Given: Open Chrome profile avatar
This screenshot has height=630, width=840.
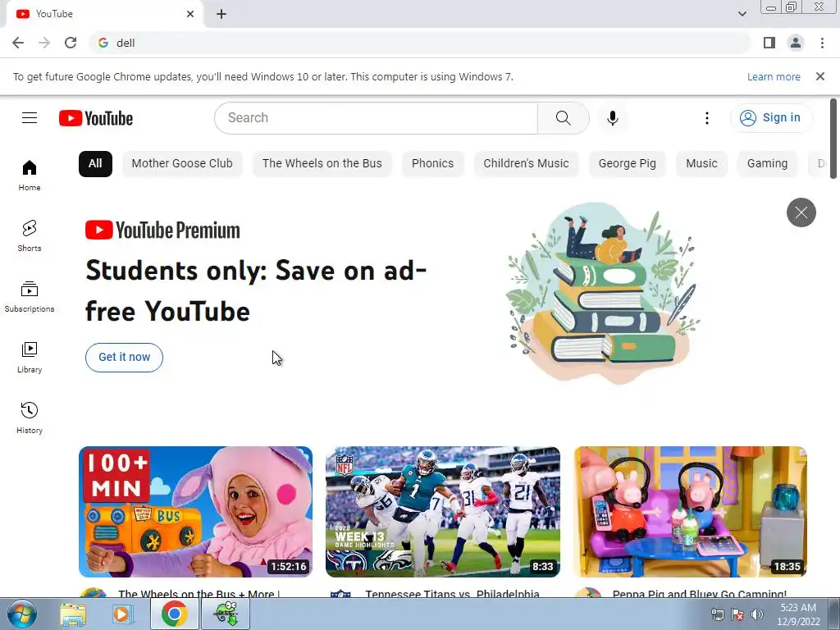Looking at the screenshot, I should pos(796,43).
